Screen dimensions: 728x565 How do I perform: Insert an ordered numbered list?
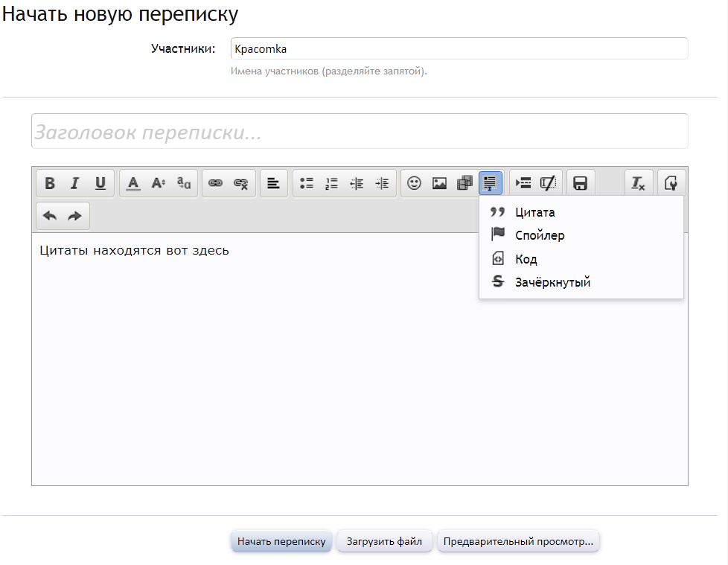(x=331, y=183)
